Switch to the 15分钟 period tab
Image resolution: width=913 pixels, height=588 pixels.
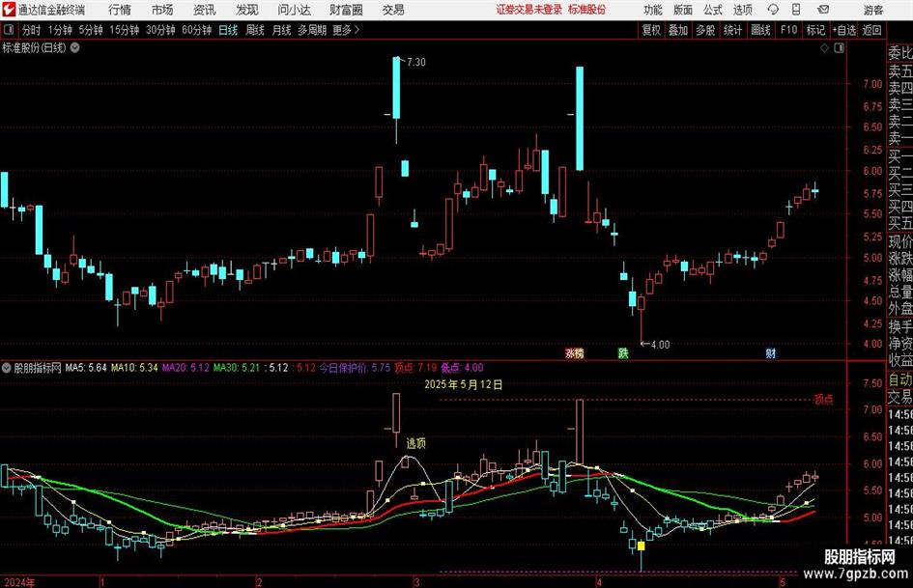125,30
